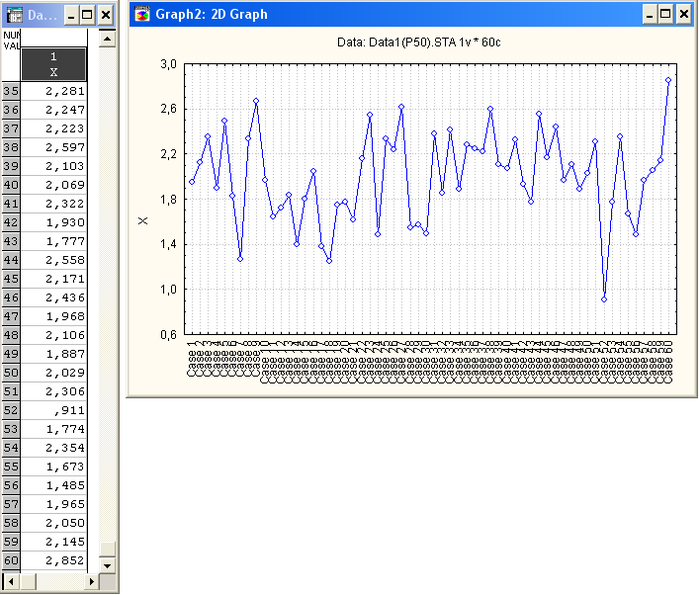Click the vertical scrollbar down arrow in Data window

(x=107, y=566)
